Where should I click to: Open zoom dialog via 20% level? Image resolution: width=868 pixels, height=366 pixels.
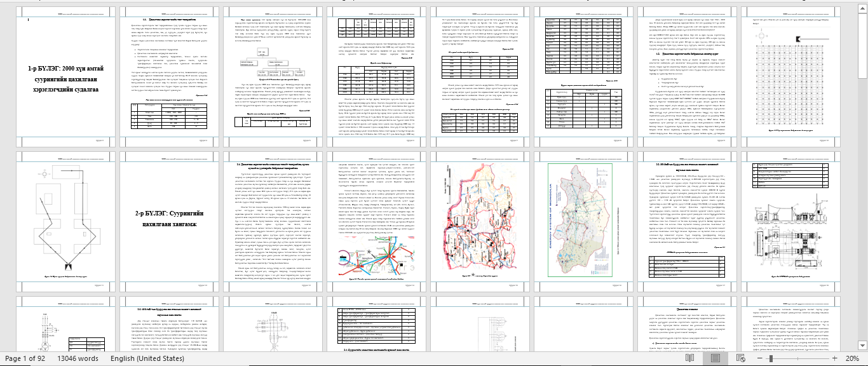[x=852, y=358]
